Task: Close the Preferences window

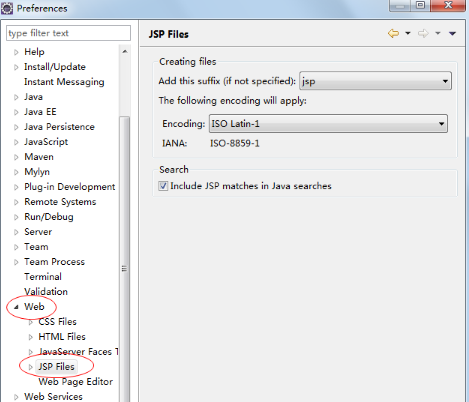Action: pyautogui.click(x=448, y=5)
